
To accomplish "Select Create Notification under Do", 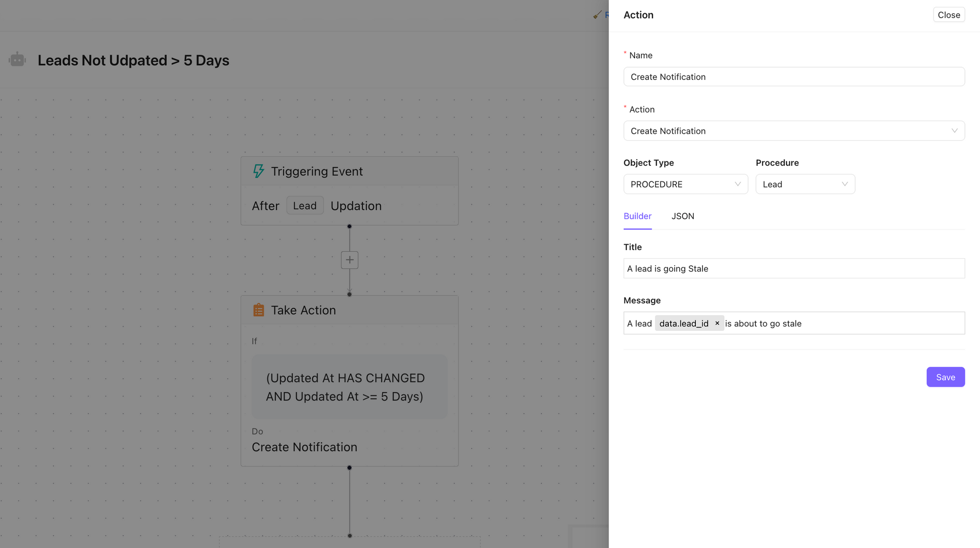I will [x=304, y=447].
